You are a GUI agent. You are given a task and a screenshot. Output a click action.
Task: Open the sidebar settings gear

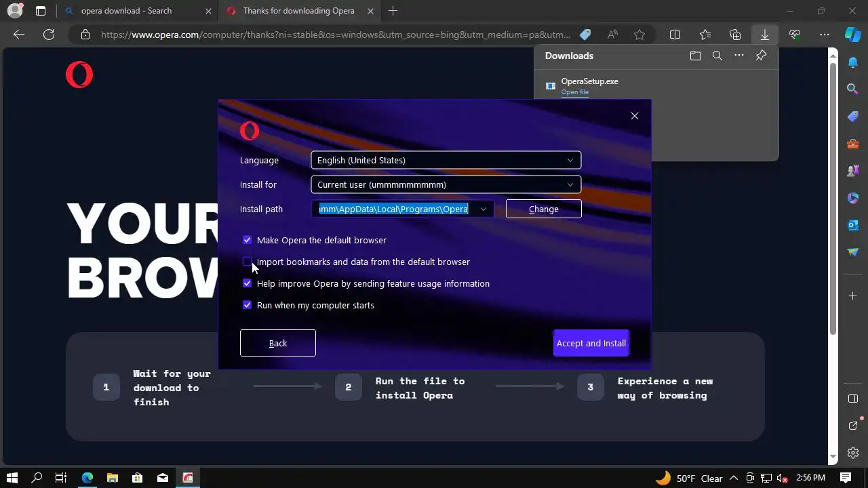(853, 453)
